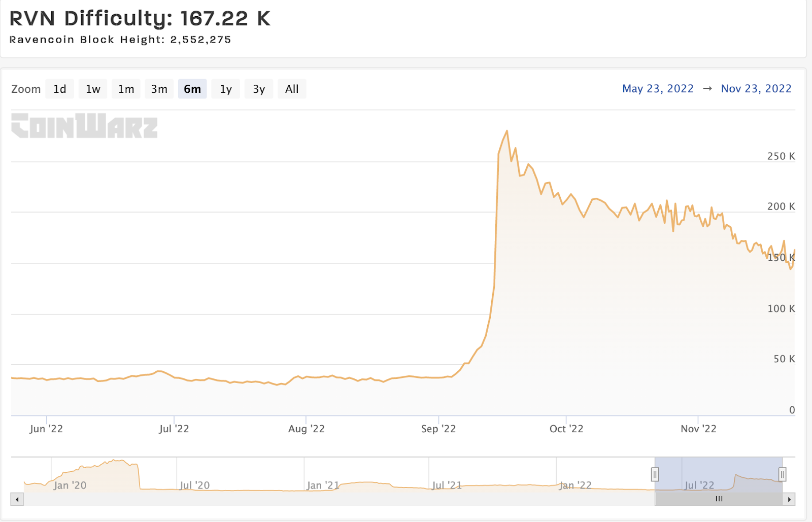Select the 1d zoom range
Screen dimensions: 812x522
[60, 89]
